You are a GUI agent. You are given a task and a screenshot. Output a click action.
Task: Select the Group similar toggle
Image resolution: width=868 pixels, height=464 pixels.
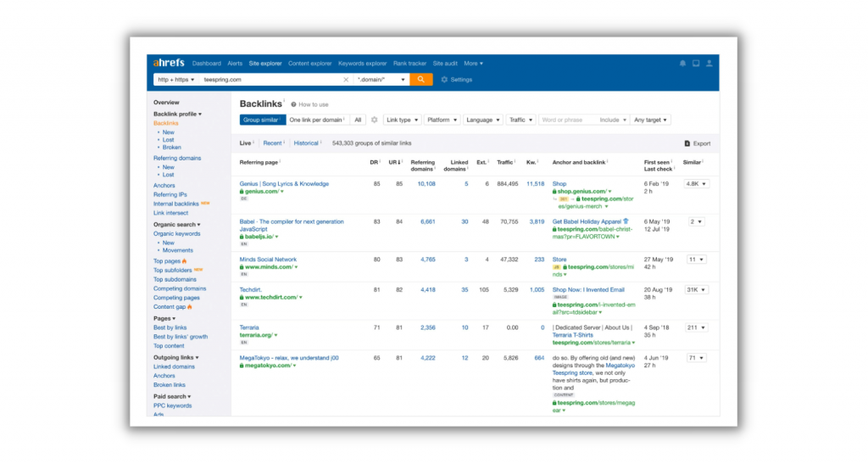[263, 120]
